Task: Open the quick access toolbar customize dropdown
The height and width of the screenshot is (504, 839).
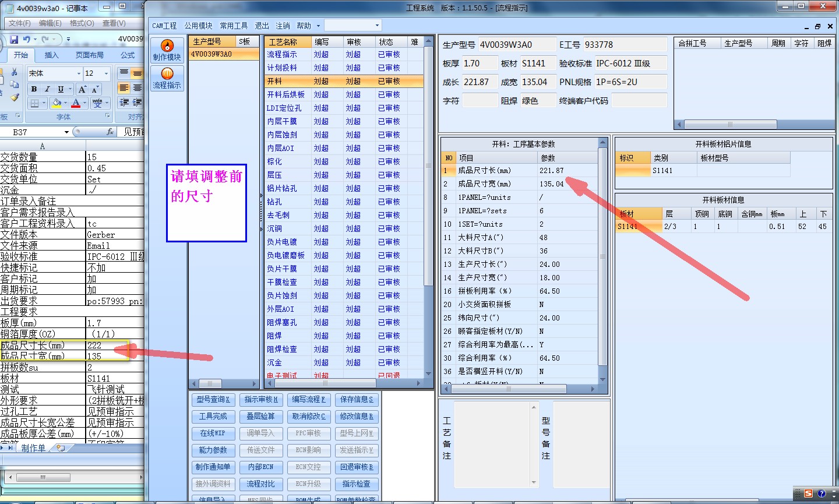Action: [68, 40]
